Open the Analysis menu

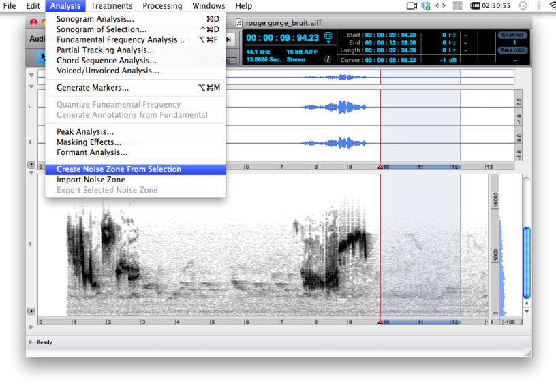point(65,5)
